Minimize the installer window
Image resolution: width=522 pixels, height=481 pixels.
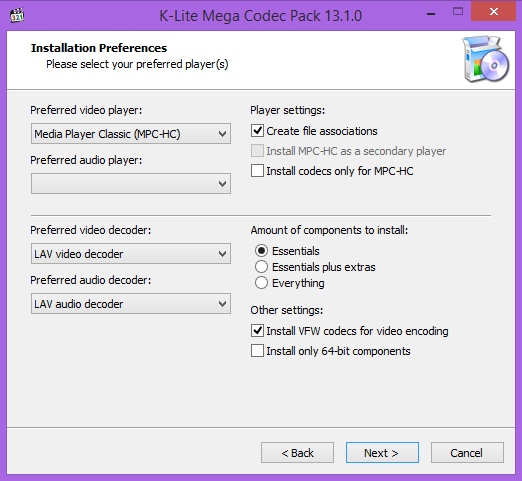(x=431, y=14)
